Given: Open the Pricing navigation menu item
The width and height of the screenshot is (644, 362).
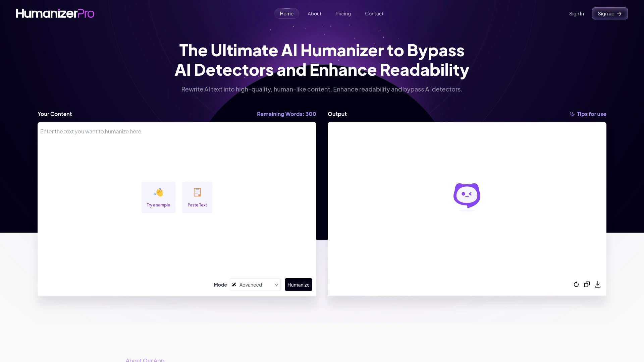Looking at the screenshot, I should coord(343,13).
